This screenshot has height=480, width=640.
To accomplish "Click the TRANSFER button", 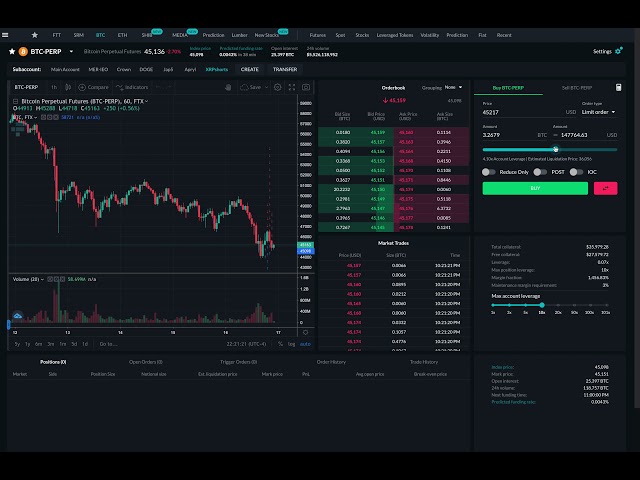I will [x=285, y=69].
